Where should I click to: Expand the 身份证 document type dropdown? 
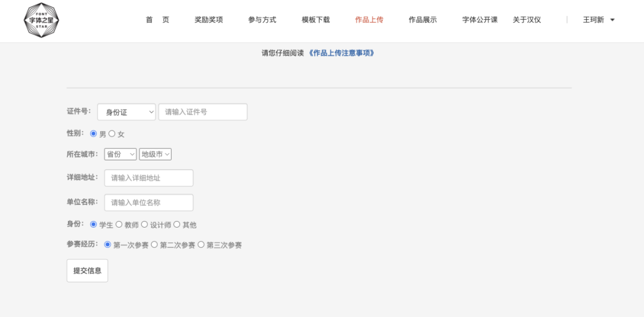point(126,112)
